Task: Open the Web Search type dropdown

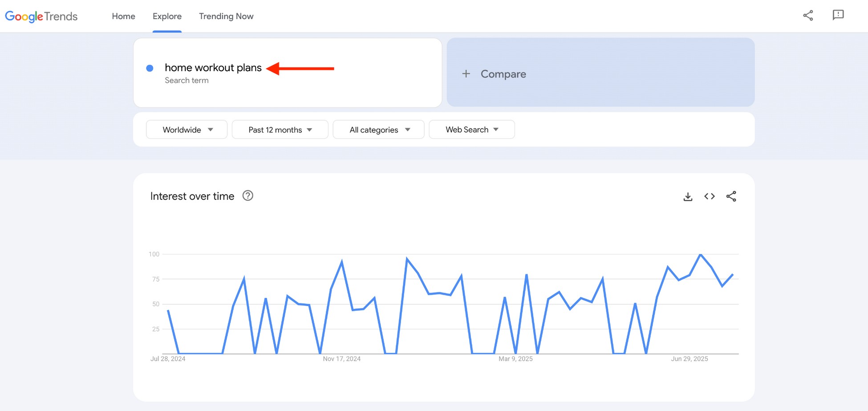Action: [471, 129]
